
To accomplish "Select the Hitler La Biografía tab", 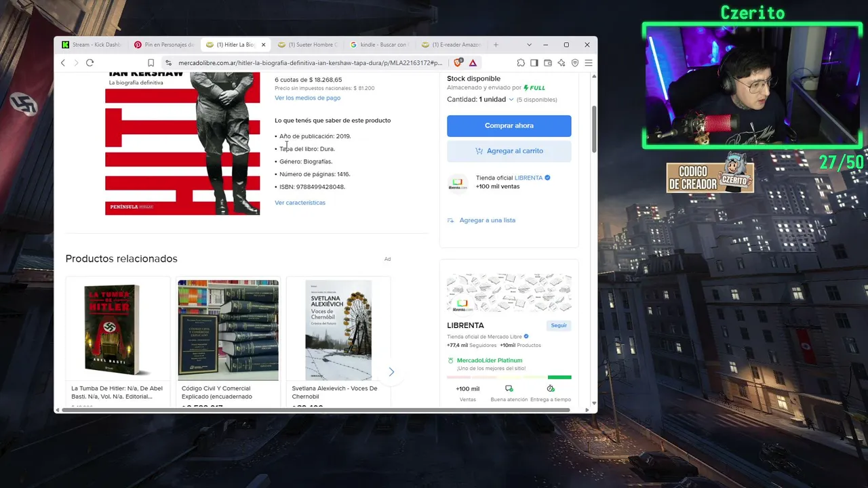I will (x=237, y=45).
